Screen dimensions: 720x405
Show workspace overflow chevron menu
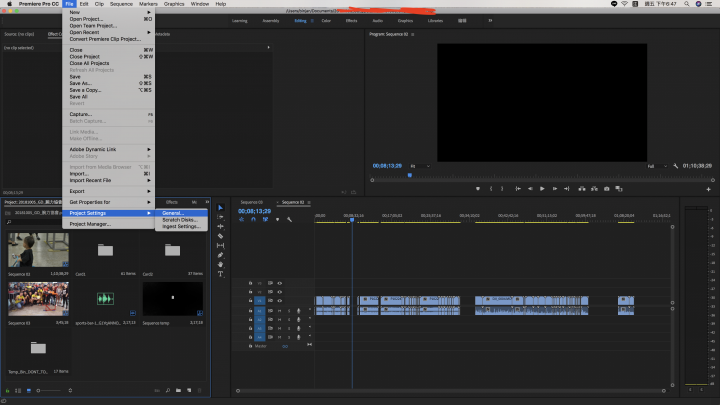click(x=490, y=21)
